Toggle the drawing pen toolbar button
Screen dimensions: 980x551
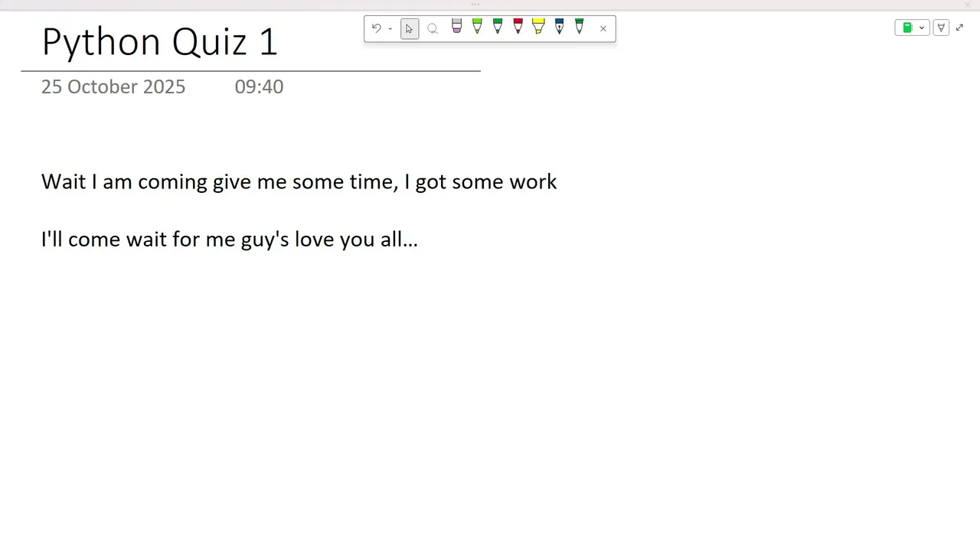(x=941, y=28)
